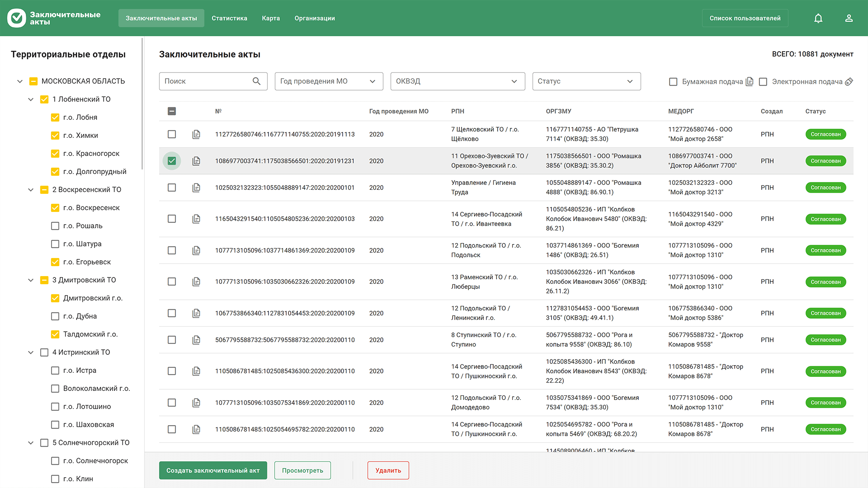Check г.о. Дубна in the tree
The image size is (868, 488).
click(x=55, y=316)
